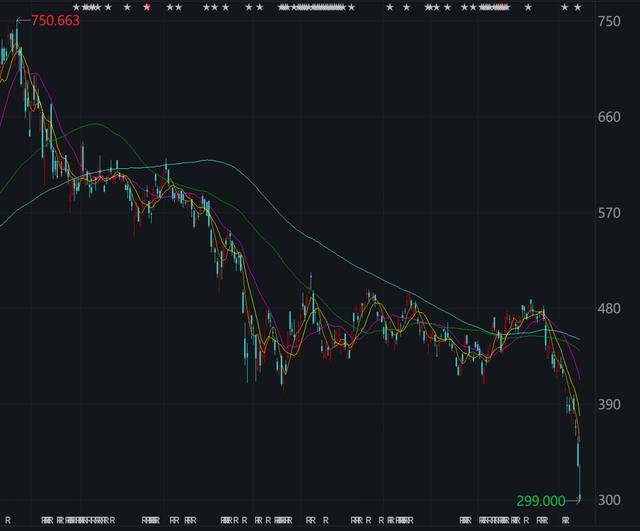
Task: Click the arrow pointing to the 750.663 high
Action: pyautogui.click(x=23, y=20)
